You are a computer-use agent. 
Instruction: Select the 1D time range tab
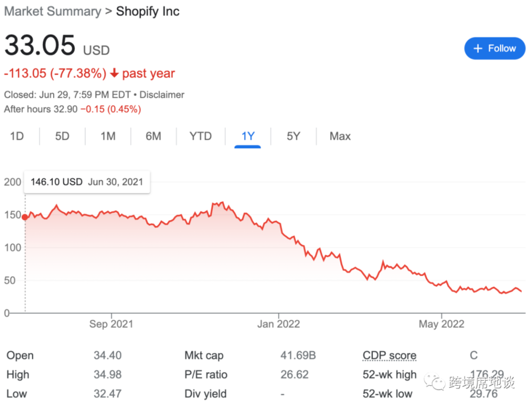pyautogui.click(x=17, y=136)
